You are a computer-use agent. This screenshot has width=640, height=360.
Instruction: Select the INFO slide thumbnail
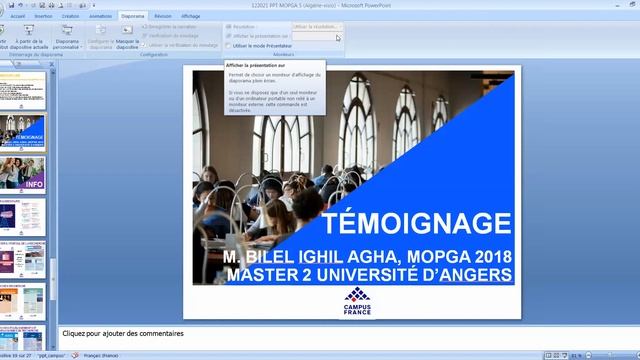(22, 175)
